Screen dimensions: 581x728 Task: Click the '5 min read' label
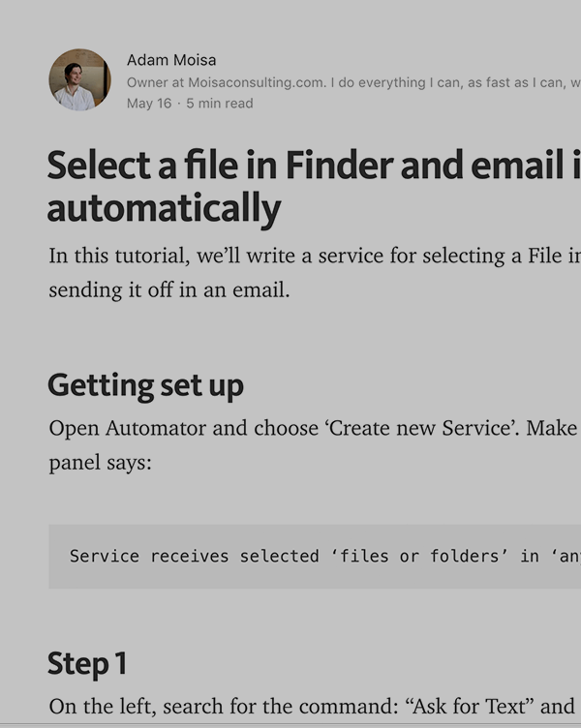click(x=220, y=103)
